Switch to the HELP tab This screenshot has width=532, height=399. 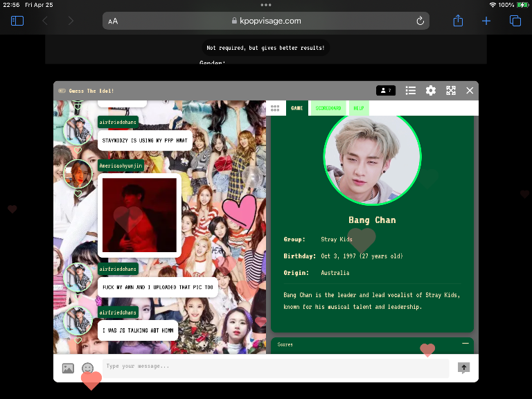tap(359, 108)
